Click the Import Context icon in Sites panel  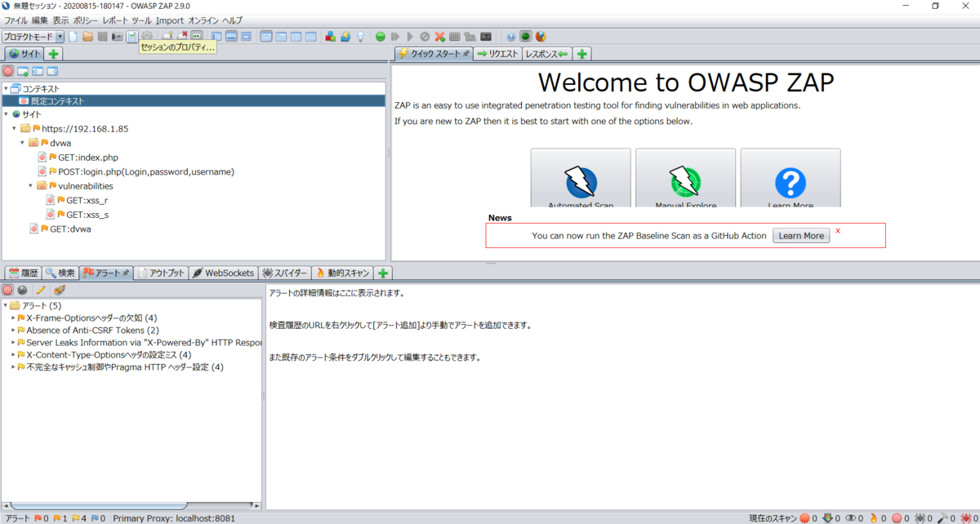[x=38, y=72]
